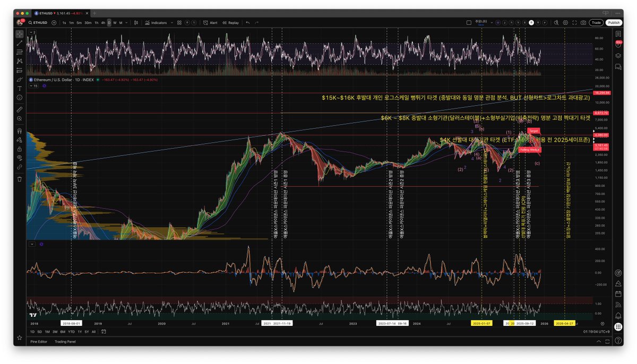Select the ruler measure tool

point(20,110)
